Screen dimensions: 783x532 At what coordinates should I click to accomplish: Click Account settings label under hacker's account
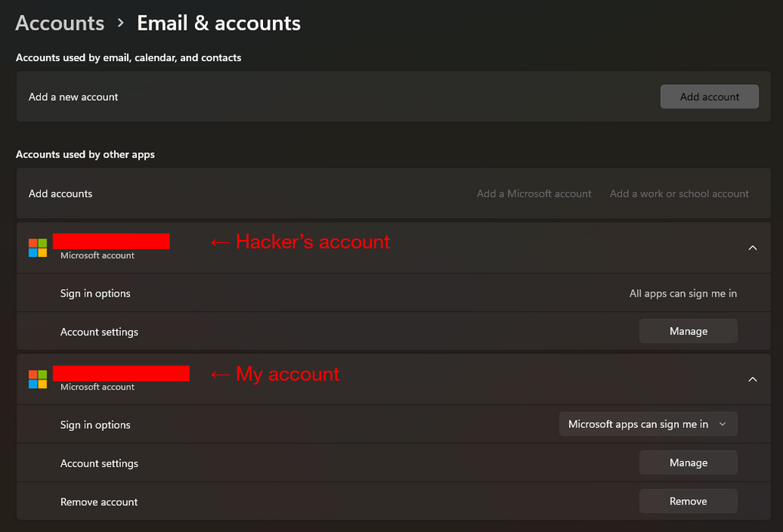(99, 332)
